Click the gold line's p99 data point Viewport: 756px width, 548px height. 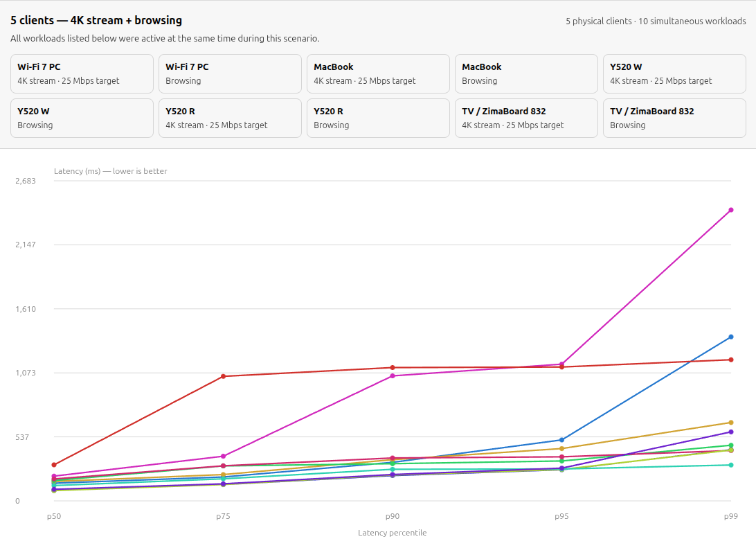coord(731,423)
